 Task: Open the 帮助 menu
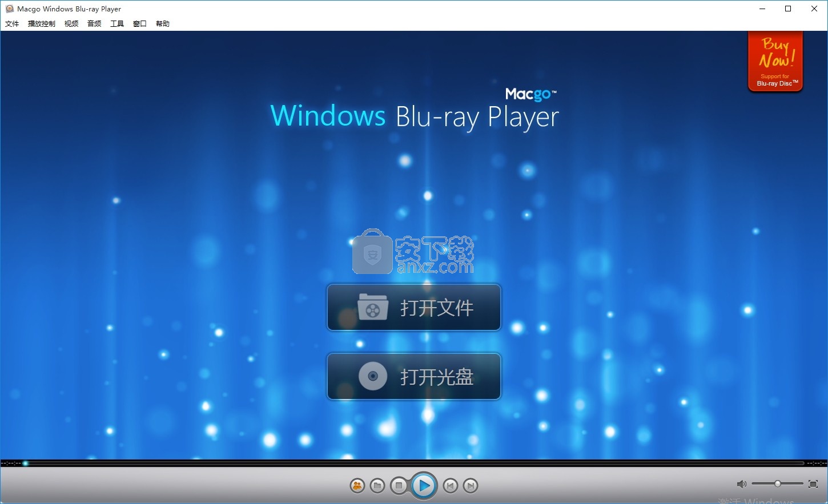pyautogui.click(x=163, y=23)
